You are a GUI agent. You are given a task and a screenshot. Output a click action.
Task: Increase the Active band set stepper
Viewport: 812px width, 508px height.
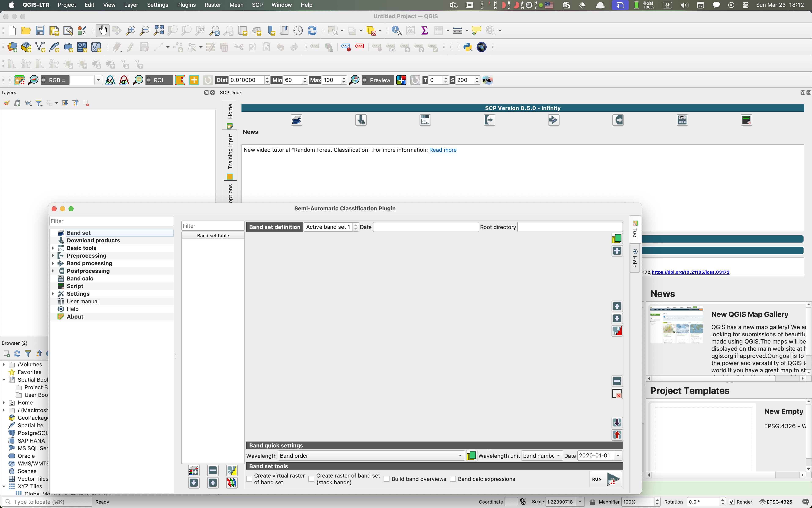(356, 225)
